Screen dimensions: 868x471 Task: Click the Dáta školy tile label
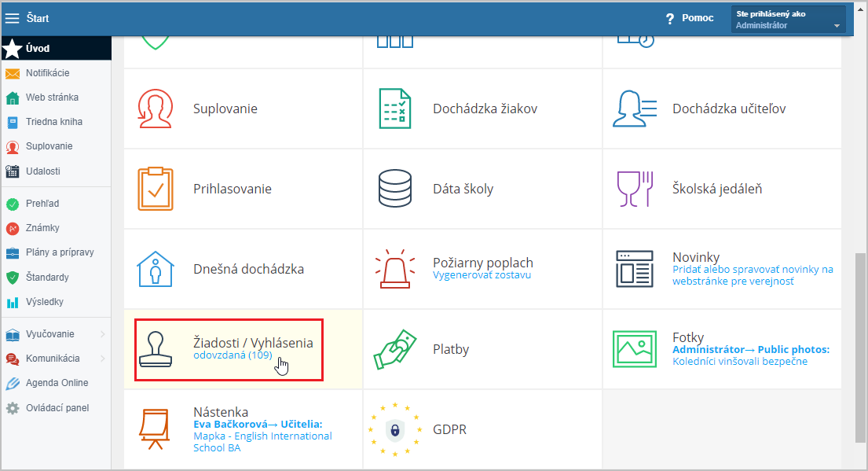pyautogui.click(x=463, y=189)
